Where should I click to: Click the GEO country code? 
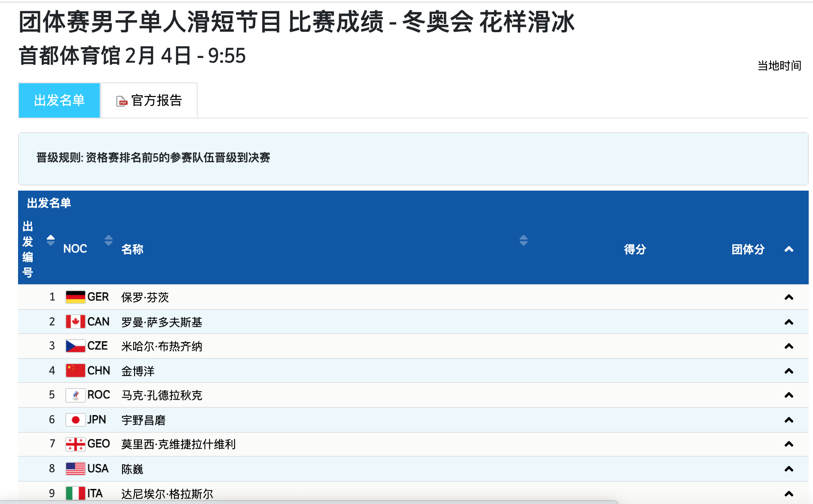pyautogui.click(x=99, y=444)
